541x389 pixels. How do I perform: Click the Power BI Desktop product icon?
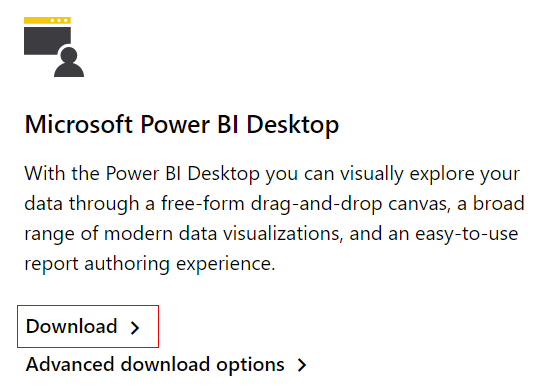point(54,47)
